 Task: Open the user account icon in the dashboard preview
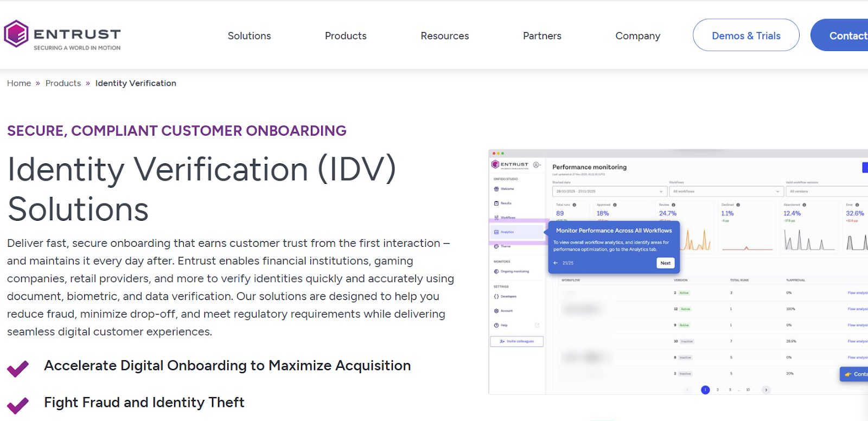[537, 164]
